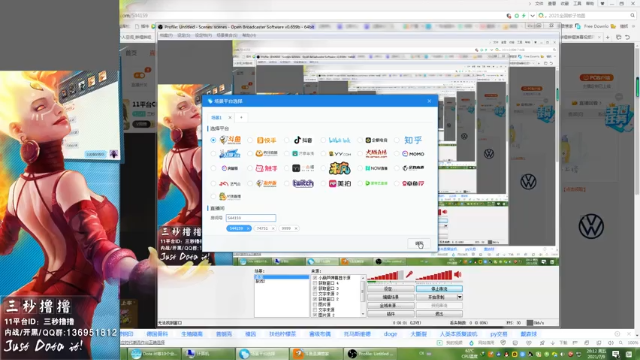Viewport: 640px width, 360px height.
Task: Select the highlighted scene in scenes list
Action: coord(282,277)
